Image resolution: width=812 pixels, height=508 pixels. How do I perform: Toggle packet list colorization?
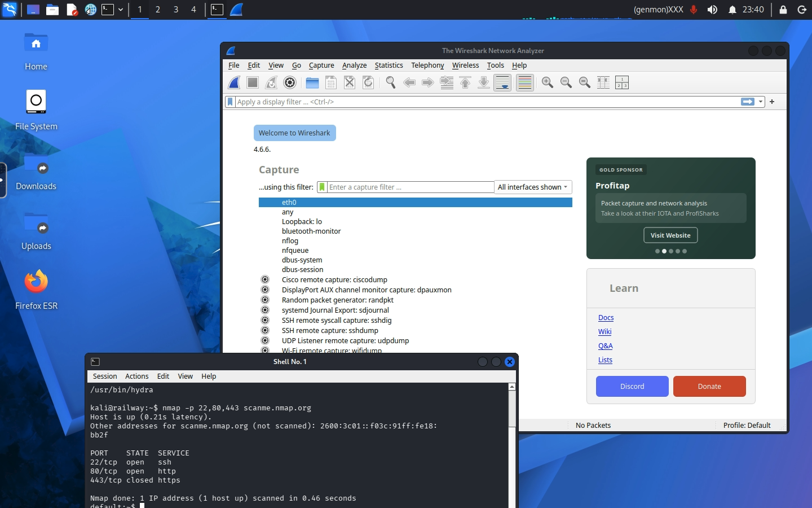point(524,82)
